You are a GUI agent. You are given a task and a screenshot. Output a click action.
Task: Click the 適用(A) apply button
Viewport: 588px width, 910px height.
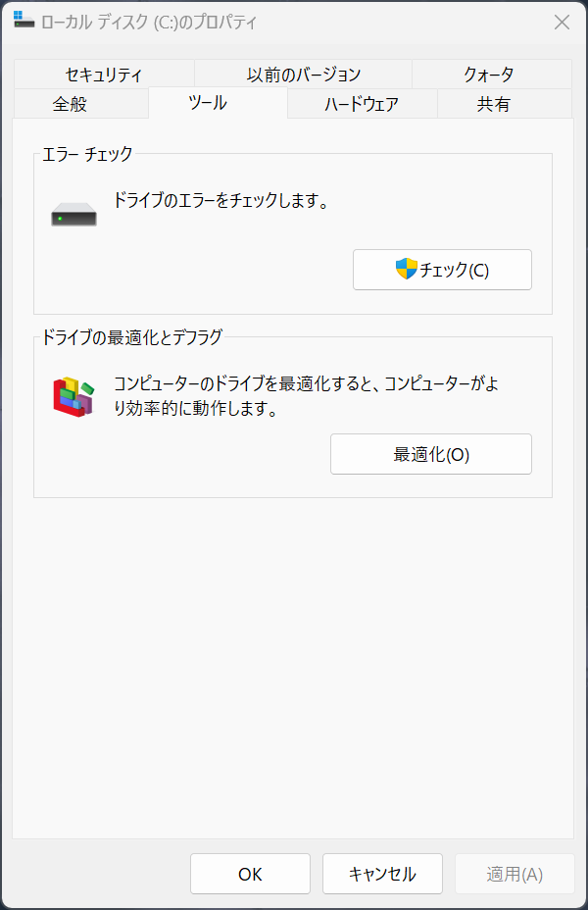click(514, 874)
